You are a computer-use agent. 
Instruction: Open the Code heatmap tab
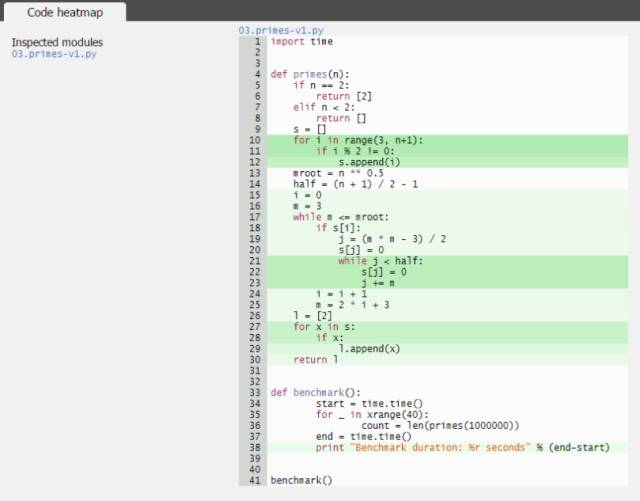(x=64, y=12)
